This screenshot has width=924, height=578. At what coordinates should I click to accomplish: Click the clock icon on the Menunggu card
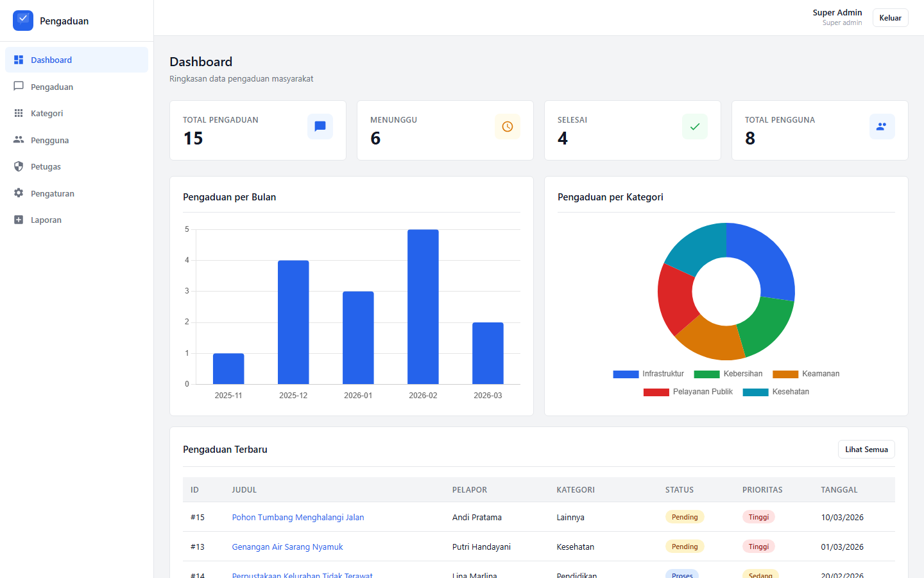pyautogui.click(x=507, y=127)
